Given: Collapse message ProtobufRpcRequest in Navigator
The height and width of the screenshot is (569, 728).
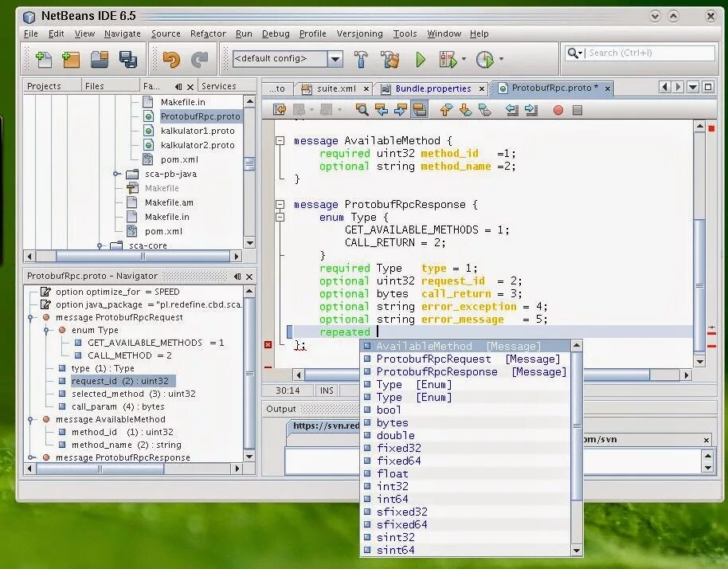Looking at the screenshot, I should (x=30, y=318).
